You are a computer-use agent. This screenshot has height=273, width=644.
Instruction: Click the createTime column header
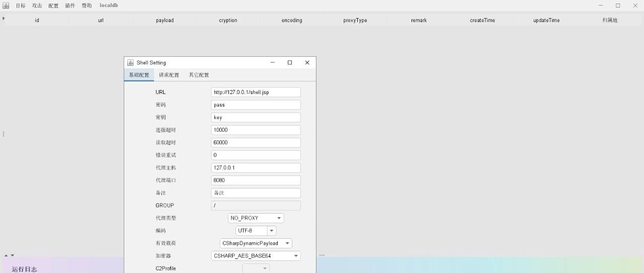(482, 20)
